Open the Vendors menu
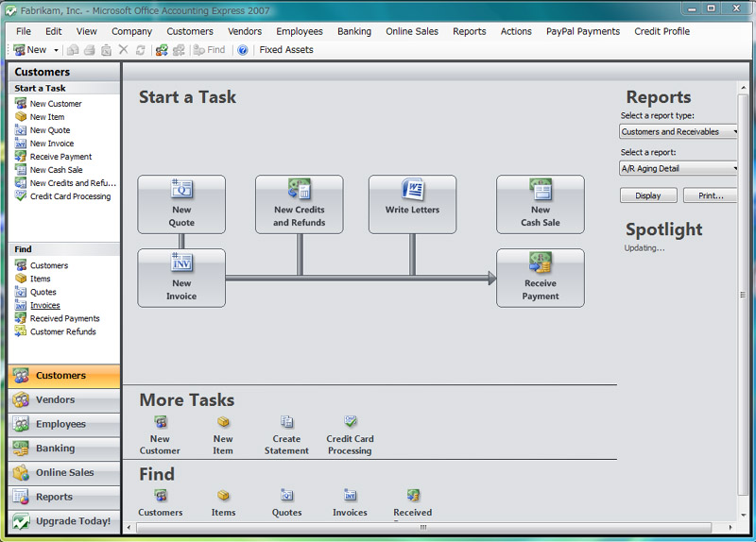756x542 pixels. 245,31
